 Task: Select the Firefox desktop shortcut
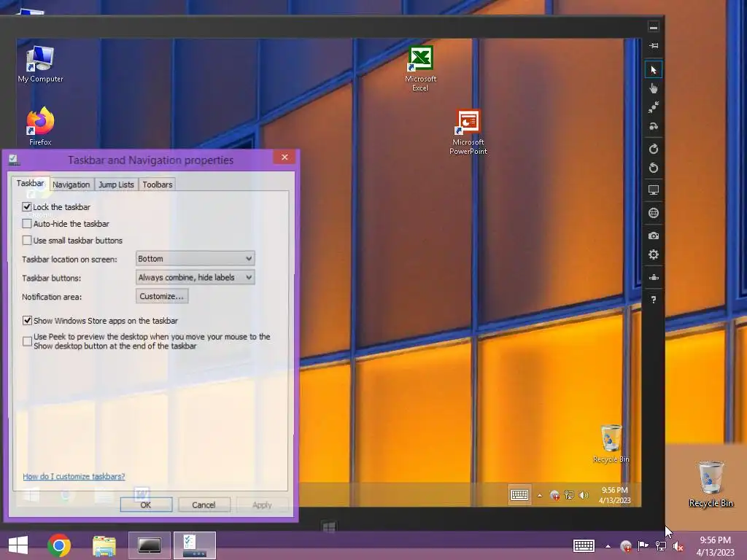click(x=41, y=126)
